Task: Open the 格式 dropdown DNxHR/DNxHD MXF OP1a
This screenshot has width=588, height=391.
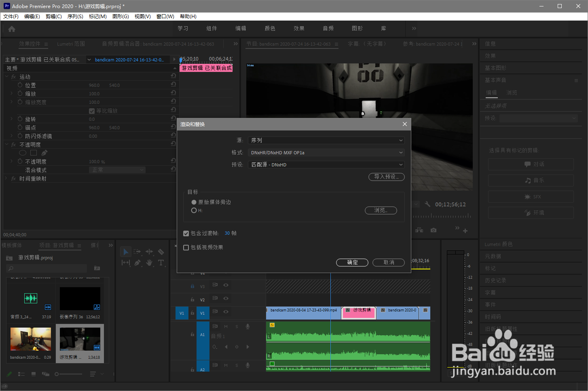Action: [326, 152]
